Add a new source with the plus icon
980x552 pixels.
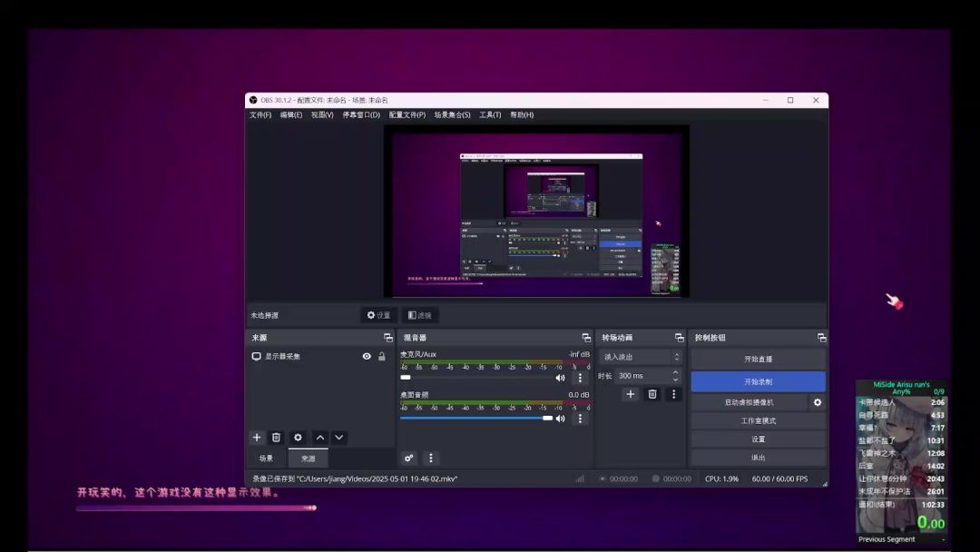click(257, 438)
